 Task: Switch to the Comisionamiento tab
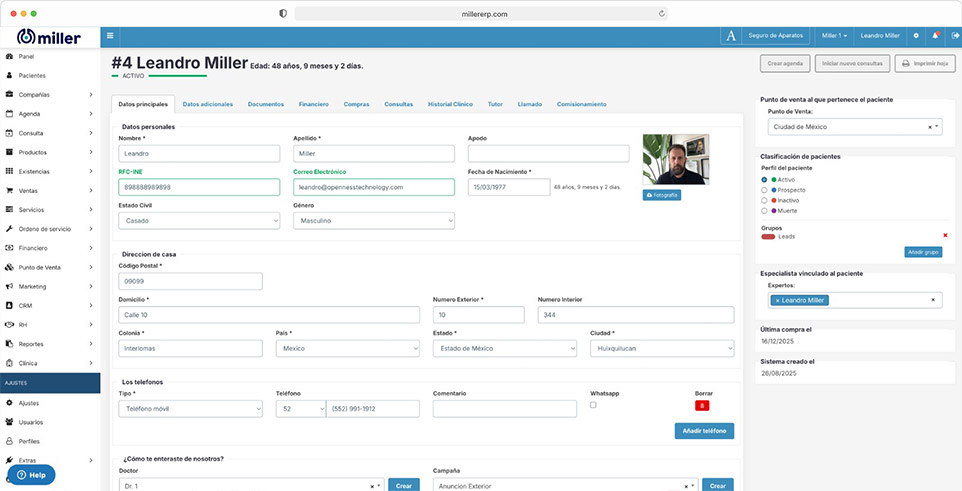pos(582,104)
